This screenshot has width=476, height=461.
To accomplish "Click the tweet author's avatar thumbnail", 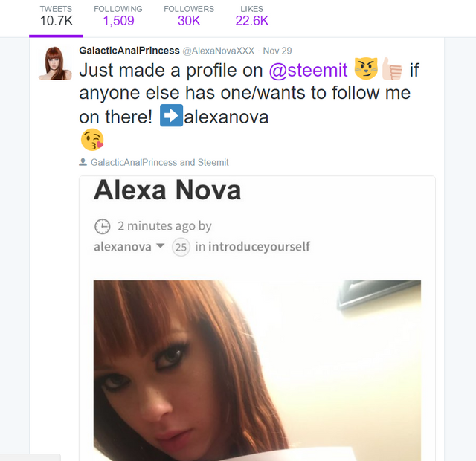I will (56, 63).
